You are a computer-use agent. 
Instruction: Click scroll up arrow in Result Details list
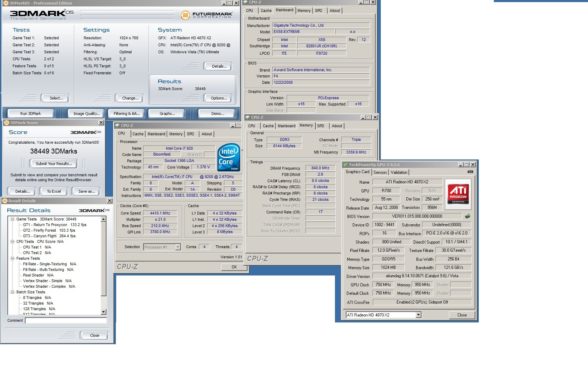pyautogui.click(x=103, y=219)
